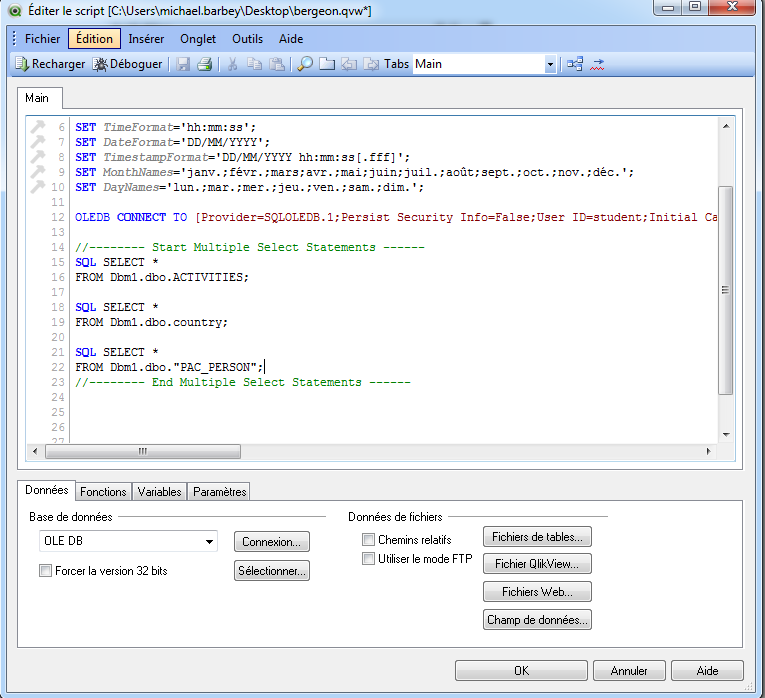Open the Variables tab
Viewport: 765px width, 698px height.
(x=159, y=492)
